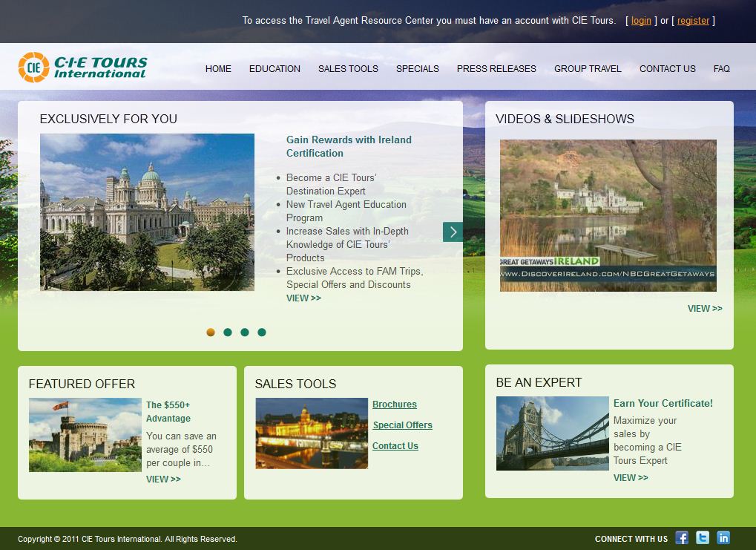Select the first orange carousel dot
Image resolution: width=756 pixels, height=550 pixels.
(211, 332)
